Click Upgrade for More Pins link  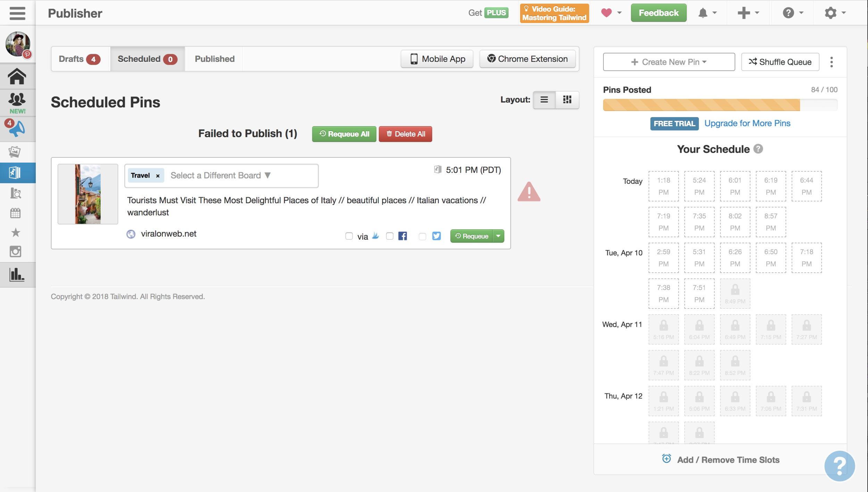pyautogui.click(x=747, y=123)
